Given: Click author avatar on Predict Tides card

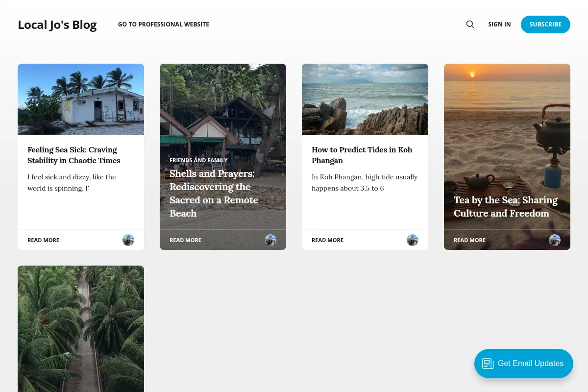Looking at the screenshot, I should point(413,240).
